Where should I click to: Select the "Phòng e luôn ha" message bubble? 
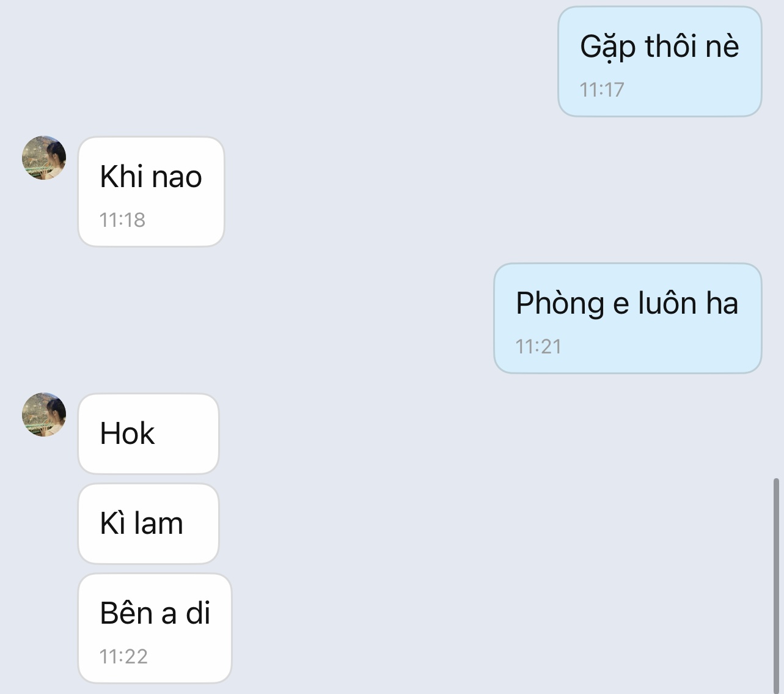[627, 318]
